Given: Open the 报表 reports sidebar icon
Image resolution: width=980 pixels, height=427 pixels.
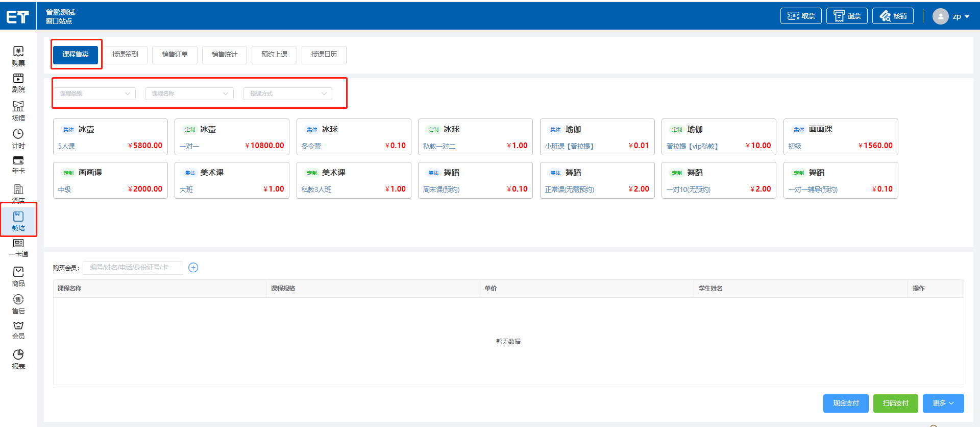Looking at the screenshot, I should point(18,359).
